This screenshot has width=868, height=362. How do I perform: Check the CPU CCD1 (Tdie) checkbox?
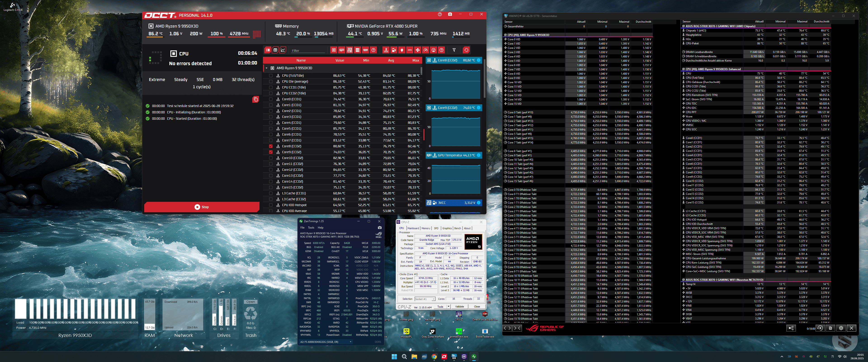pyautogui.click(x=271, y=87)
